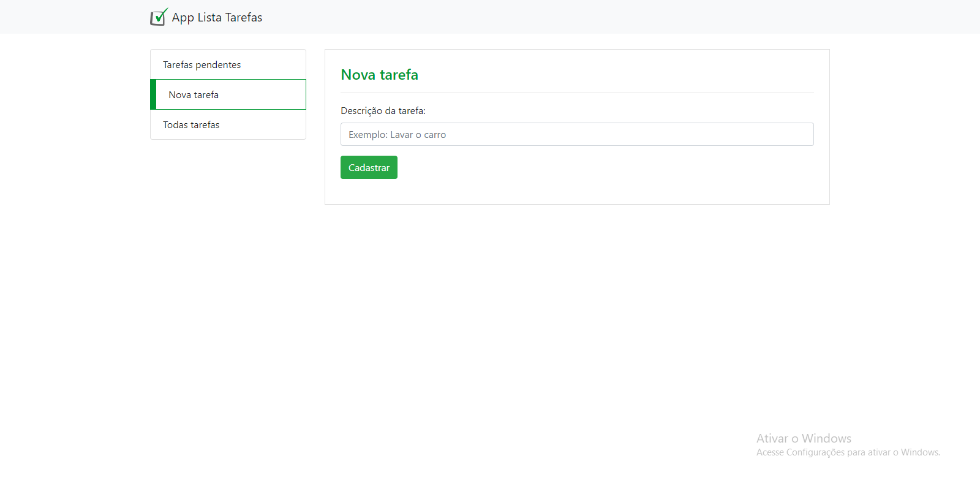This screenshot has width=980, height=483.
Task: Click the green checkmark logo icon
Action: point(159,17)
